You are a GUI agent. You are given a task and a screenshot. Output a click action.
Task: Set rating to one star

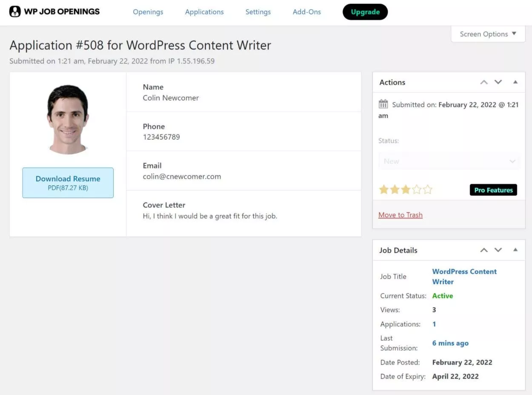tap(384, 190)
